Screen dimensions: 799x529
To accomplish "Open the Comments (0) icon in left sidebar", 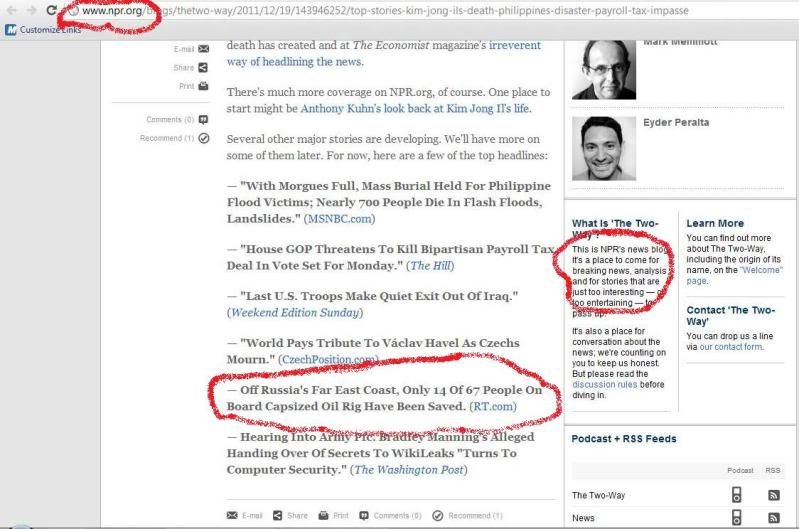I will click(203, 119).
